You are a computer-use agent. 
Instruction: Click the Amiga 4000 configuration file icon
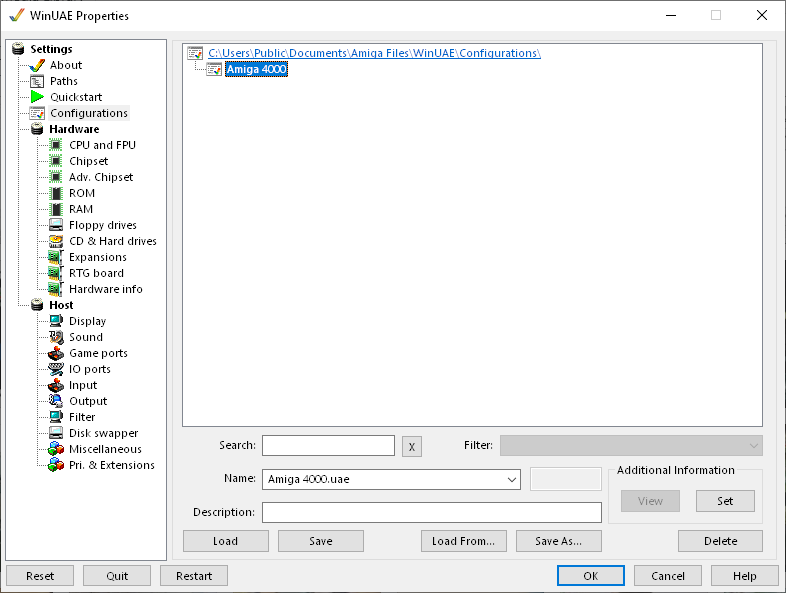[214, 69]
